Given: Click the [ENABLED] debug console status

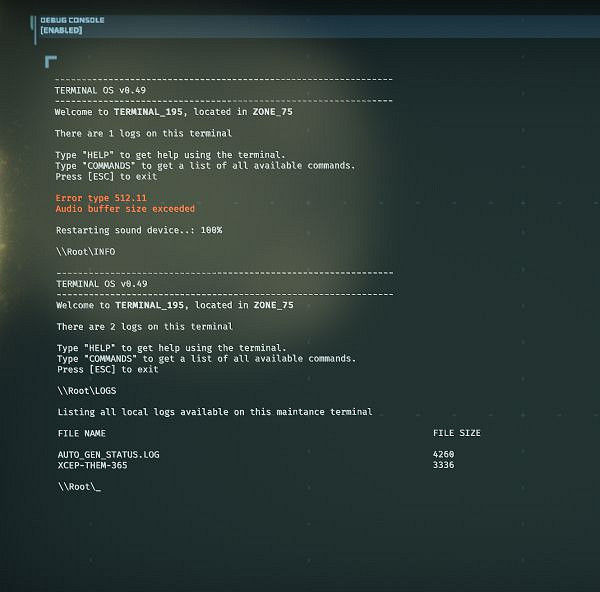Looking at the screenshot, I should [61, 31].
